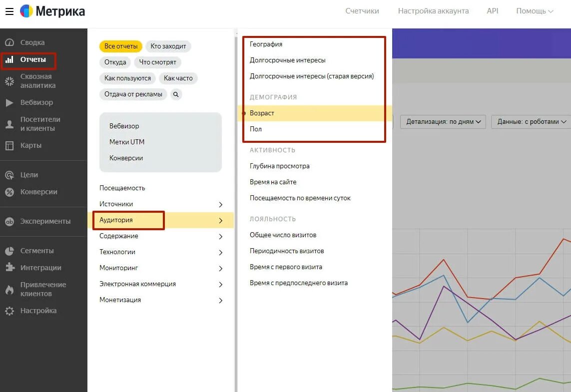This screenshot has height=392, width=571.
Task: Open the Детализация: по дням dropdown
Action: pos(443,121)
